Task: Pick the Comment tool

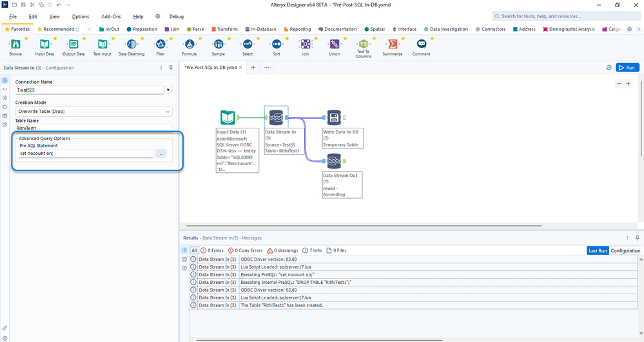Action: pyautogui.click(x=422, y=45)
